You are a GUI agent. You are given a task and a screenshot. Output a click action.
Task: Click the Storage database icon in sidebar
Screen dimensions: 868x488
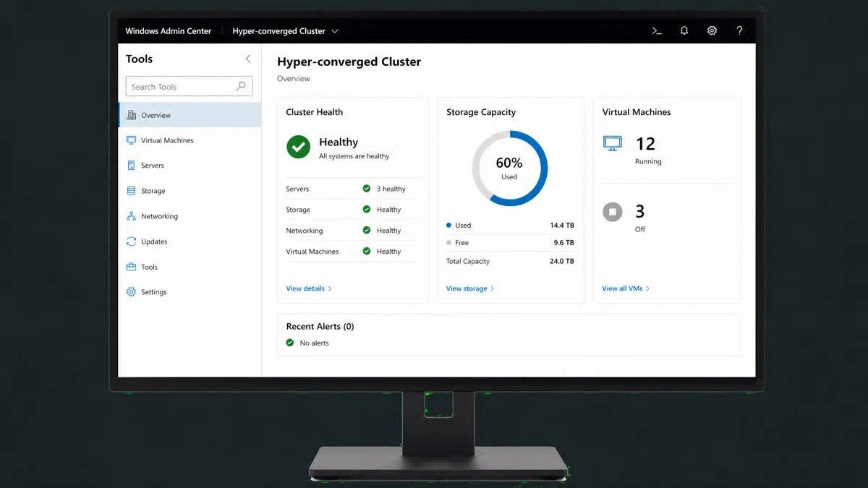[131, 191]
